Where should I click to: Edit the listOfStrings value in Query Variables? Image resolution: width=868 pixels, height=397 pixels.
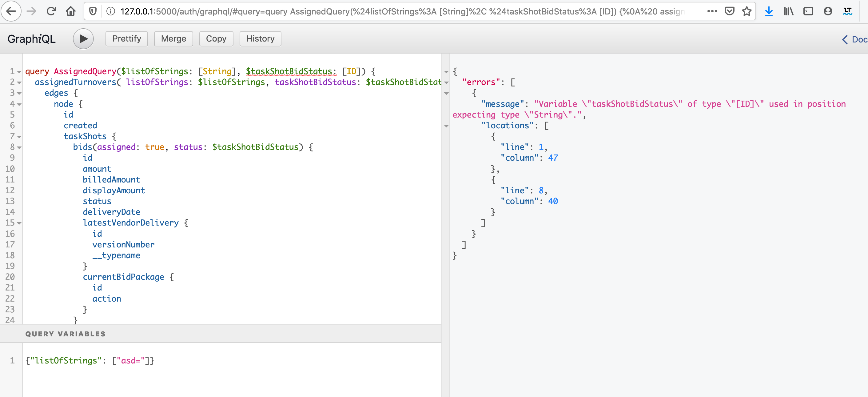click(x=131, y=361)
